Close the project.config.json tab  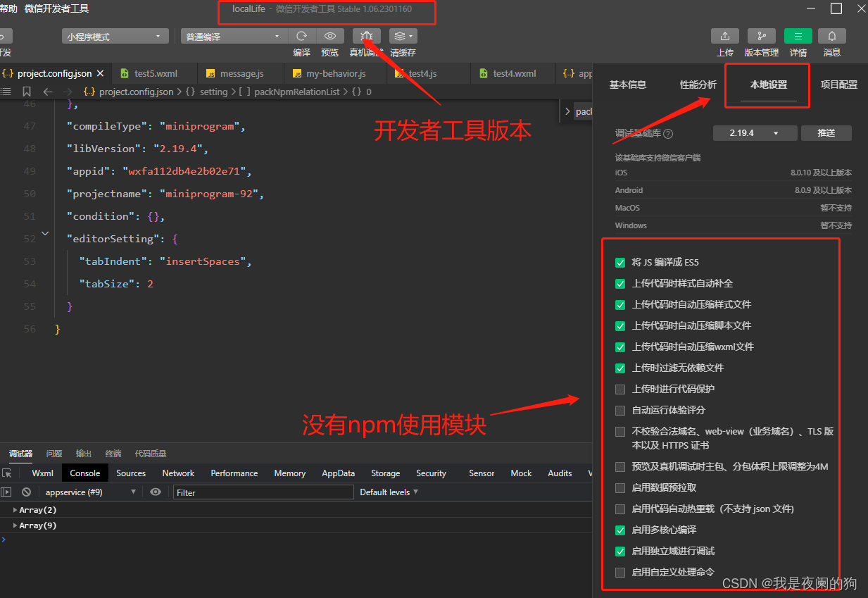[x=100, y=73]
